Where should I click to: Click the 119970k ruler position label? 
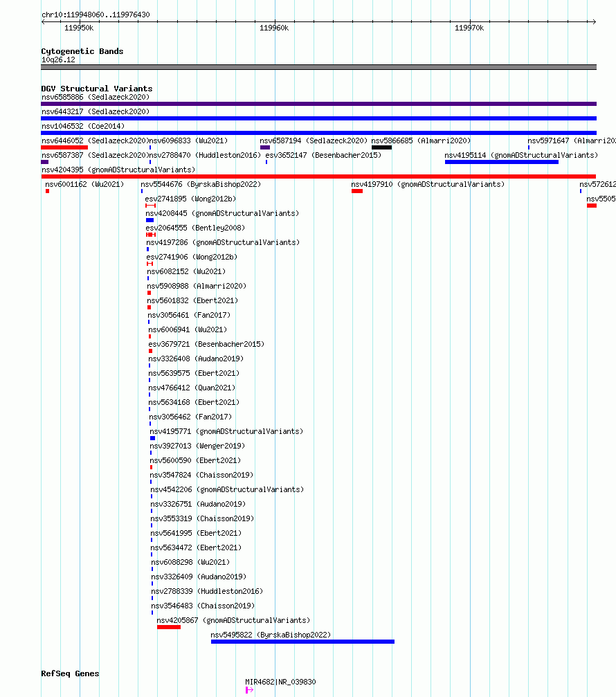(x=469, y=28)
